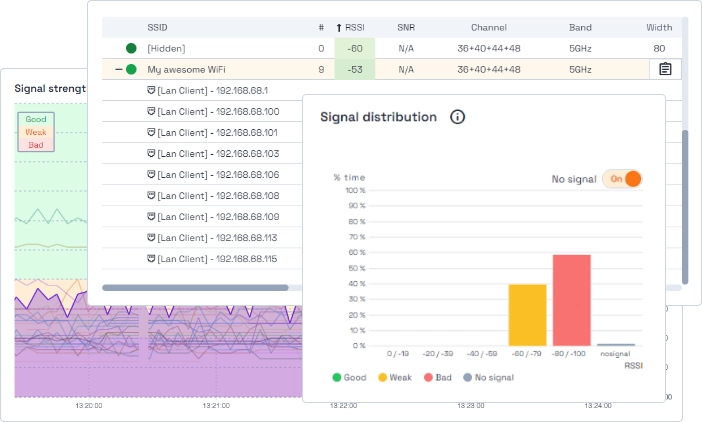The height and width of the screenshot is (422, 702).
Task: Click the yellow -60 / -79 weak bar
Action: pos(527,315)
